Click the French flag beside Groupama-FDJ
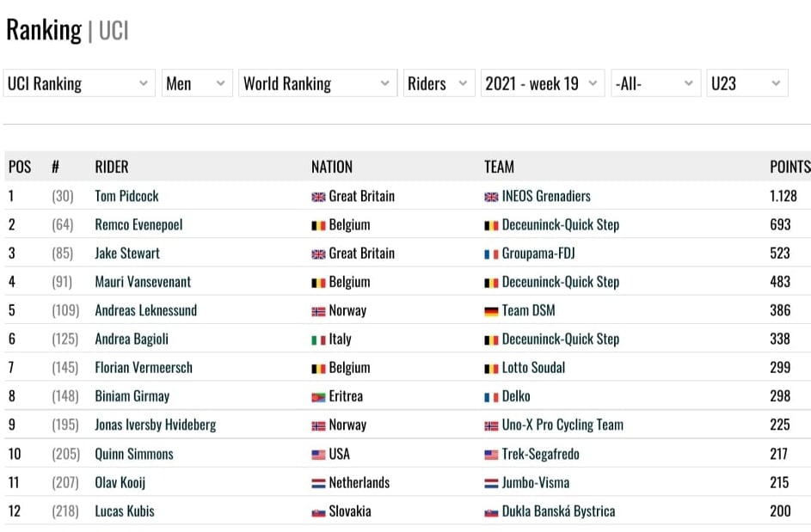The height and width of the screenshot is (532, 811). (491, 254)
